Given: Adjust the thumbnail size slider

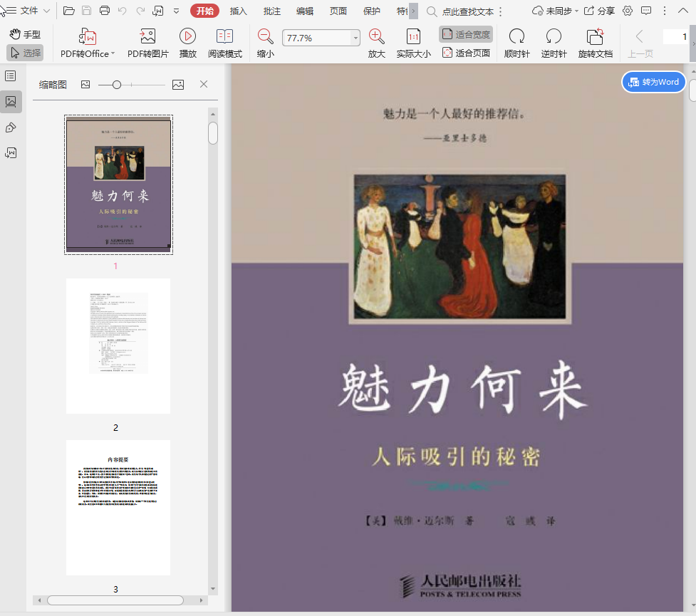Looking at the screenshot, I should (117, 85).
